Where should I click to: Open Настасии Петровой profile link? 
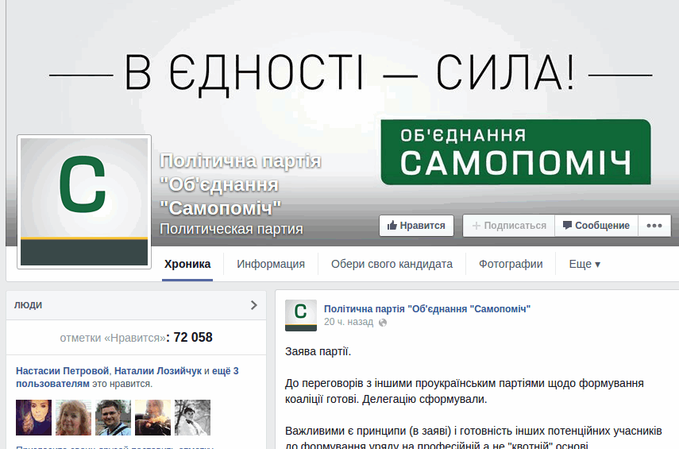62,371
